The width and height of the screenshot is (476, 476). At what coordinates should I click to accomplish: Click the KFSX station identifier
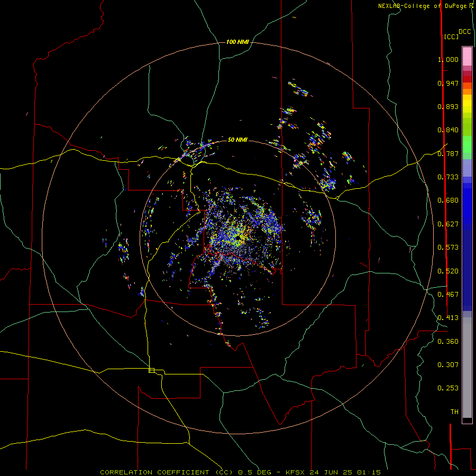point(295,472)
